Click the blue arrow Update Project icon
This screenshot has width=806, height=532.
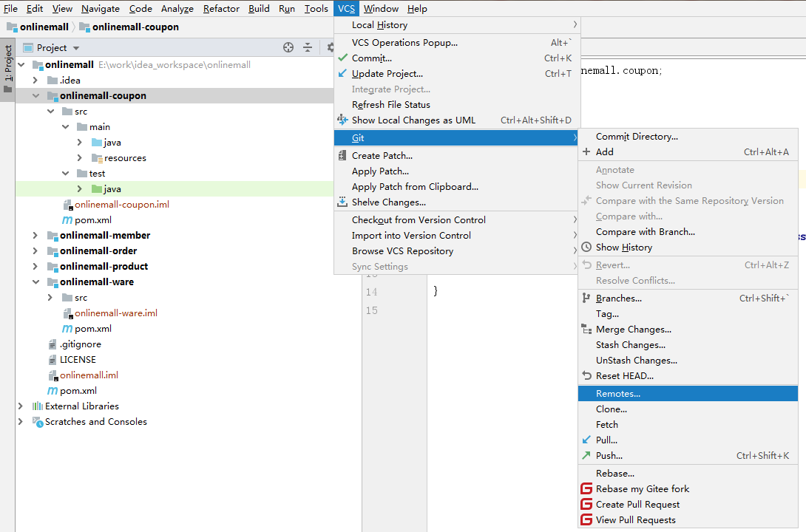pyautogui.click(x=343, y=73)
